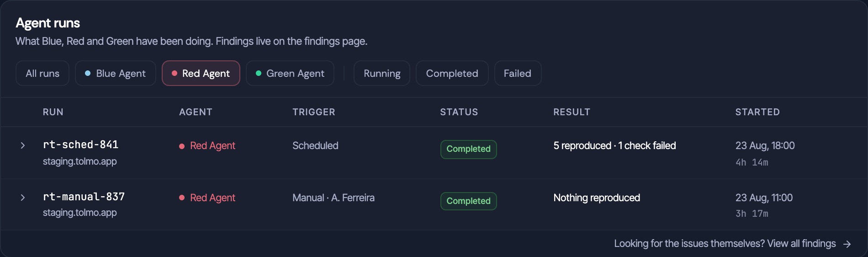
Task: Click Completed badge for rt-manual-837
Action: (469, 201)
